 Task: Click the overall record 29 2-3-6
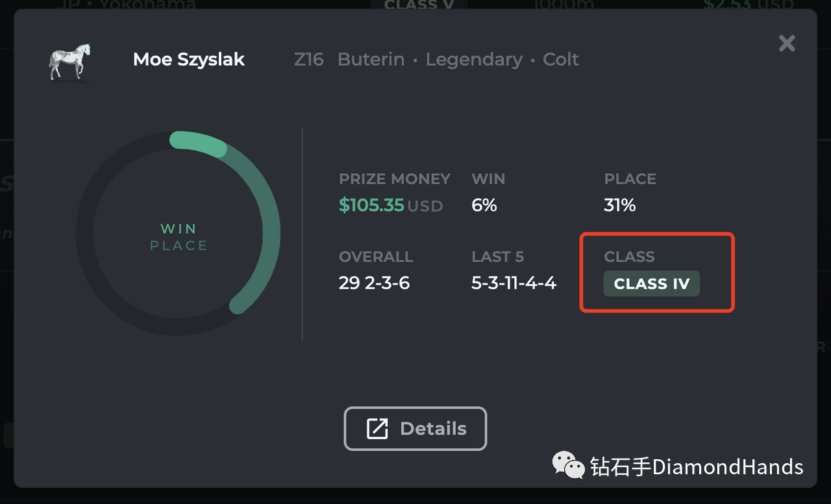(x=374, y=283)
